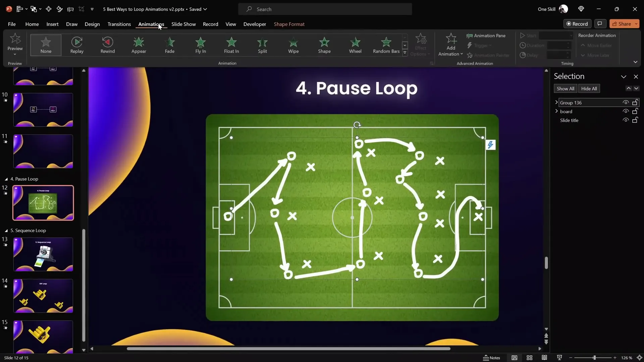644x362 pixels.
Task: Switch to Normal view in status bar
Action: (x=514, y=358)
